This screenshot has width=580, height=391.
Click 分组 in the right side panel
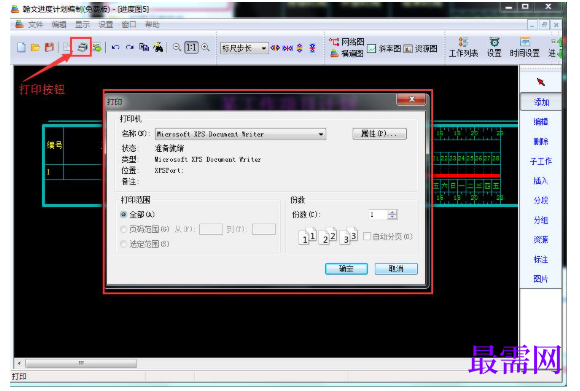coord(541,220)
